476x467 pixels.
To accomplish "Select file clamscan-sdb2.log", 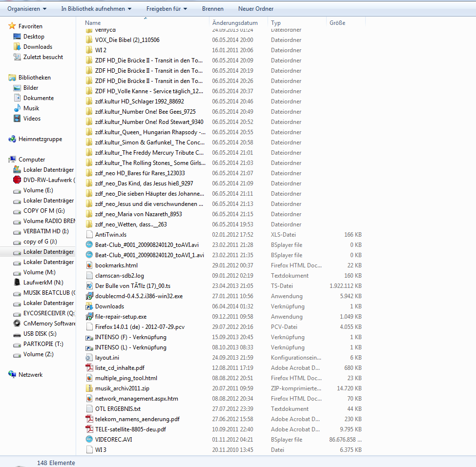I will pos(120,276).
